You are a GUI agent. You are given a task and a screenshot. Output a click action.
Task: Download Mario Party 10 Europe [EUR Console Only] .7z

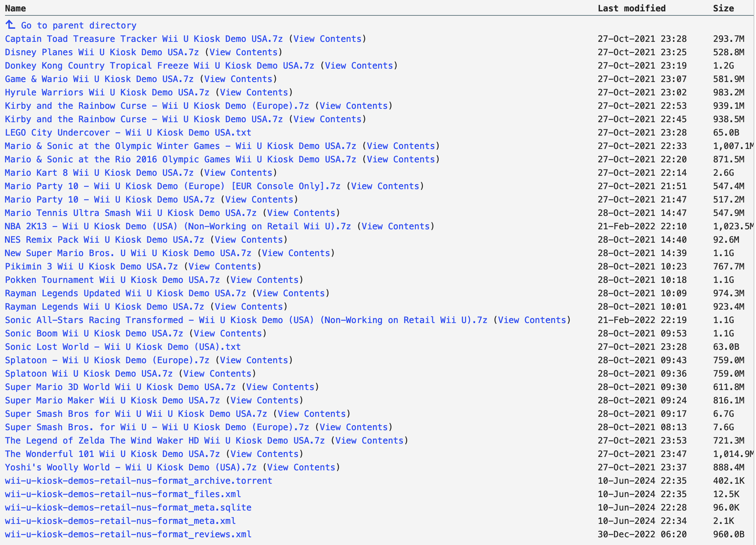click(173, 186)
